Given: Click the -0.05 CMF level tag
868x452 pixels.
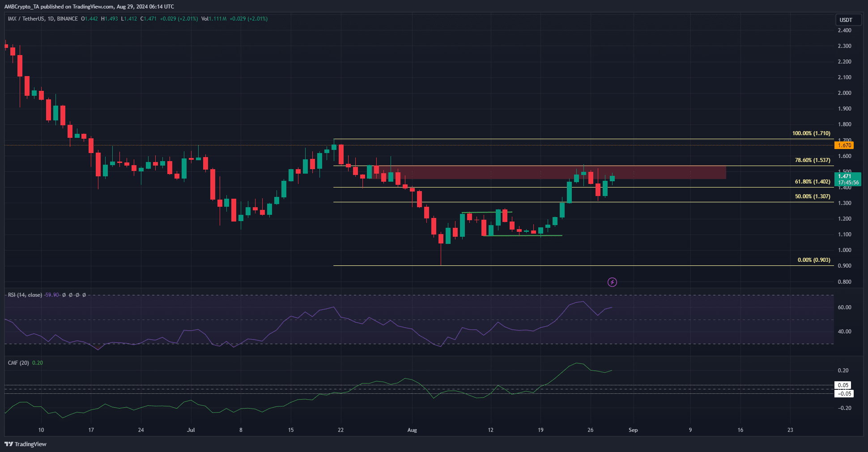Looking at the screenshot, I should coord(844,393).
